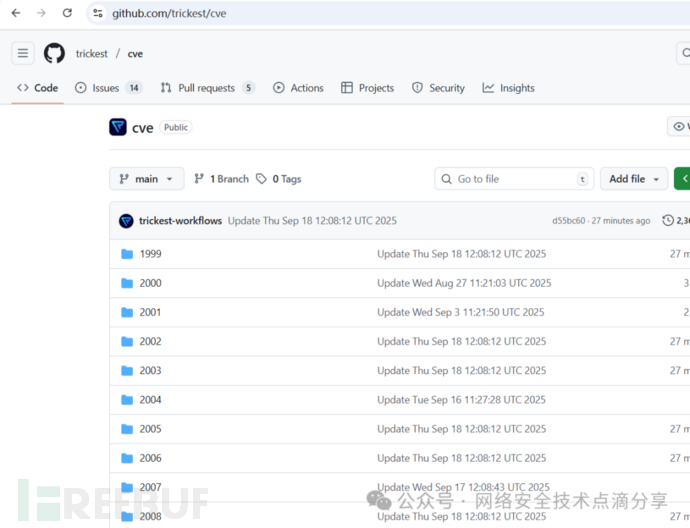Click the Pull requests count badge 5
The height and width of the screenshot is (528, 690).
pyautogui.click(x=248, y=88)
